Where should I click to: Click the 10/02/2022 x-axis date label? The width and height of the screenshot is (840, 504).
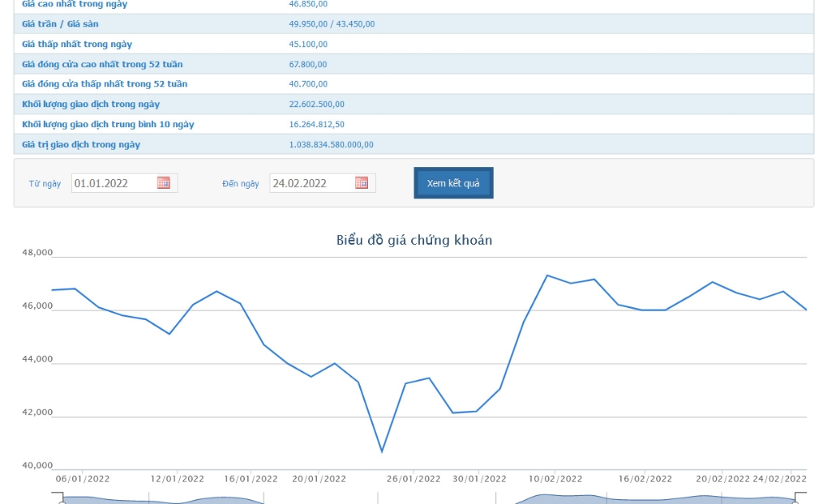tap(555, 479)
